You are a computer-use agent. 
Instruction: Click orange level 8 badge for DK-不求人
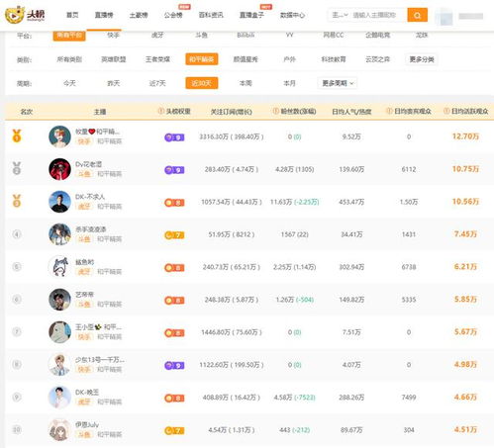click(174, 203)
